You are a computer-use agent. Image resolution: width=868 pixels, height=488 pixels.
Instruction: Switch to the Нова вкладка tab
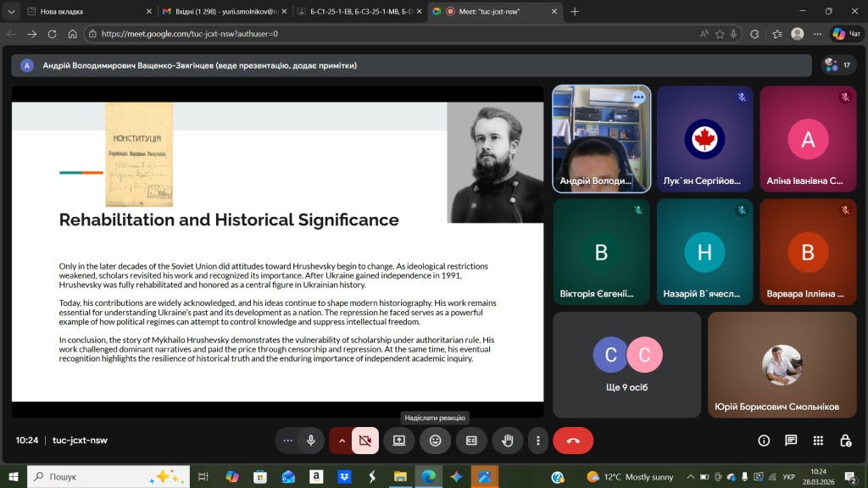[x=85, y=12]
